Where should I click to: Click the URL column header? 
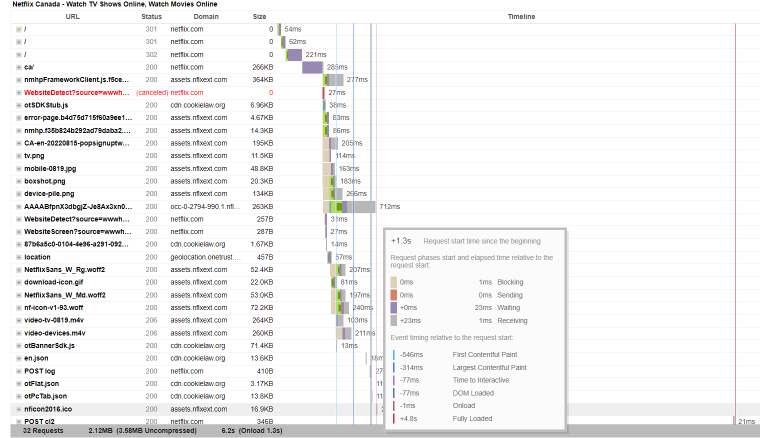pos(73,16)
